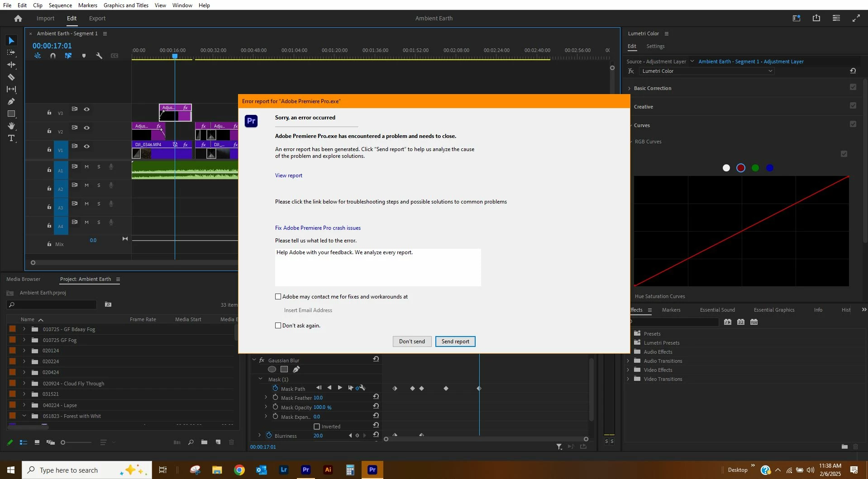Mute audio track A1

[x=86, y=167]
